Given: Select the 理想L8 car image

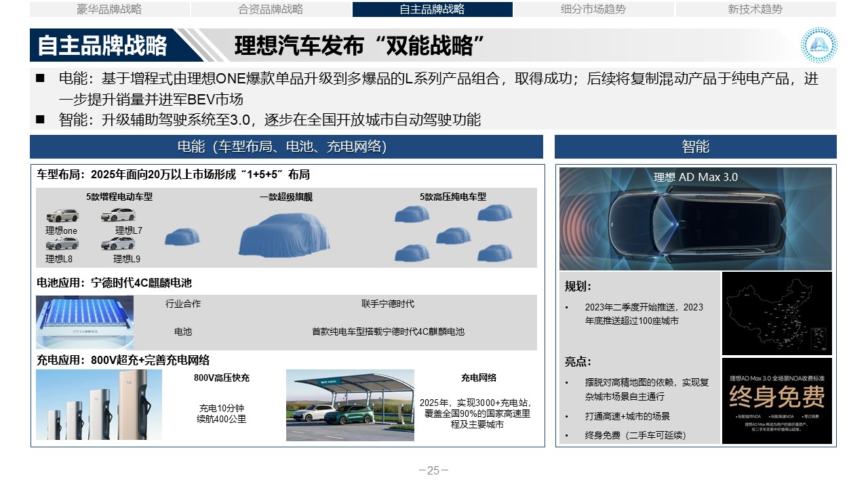Looking at the screenshot, I should 62,244.
